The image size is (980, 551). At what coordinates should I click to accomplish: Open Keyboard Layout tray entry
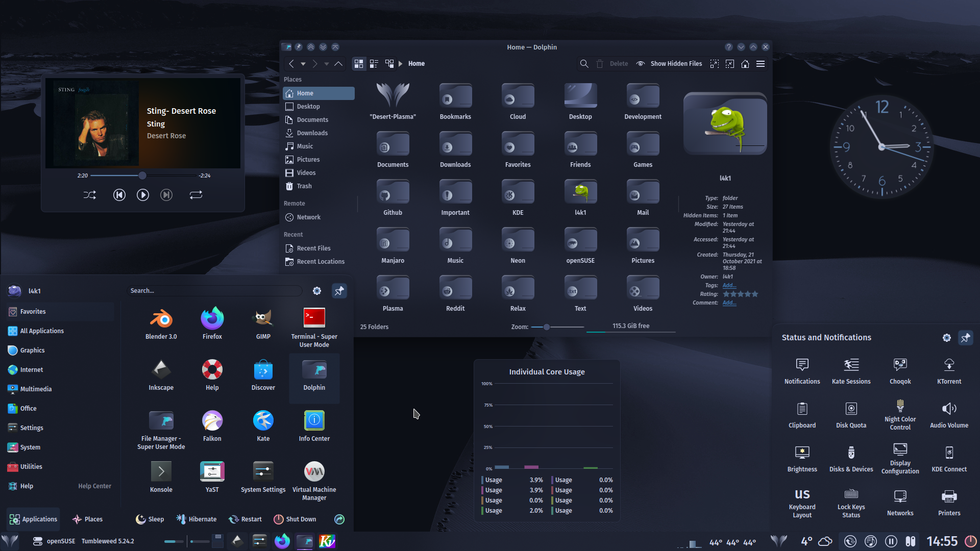pos(802,503)
